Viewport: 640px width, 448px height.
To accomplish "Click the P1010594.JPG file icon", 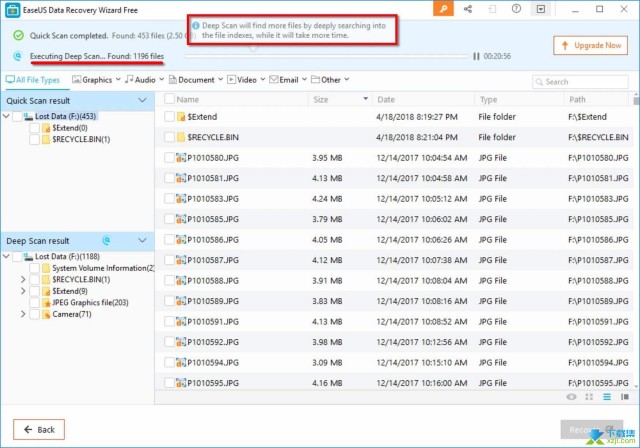I will tap(181, 362).
